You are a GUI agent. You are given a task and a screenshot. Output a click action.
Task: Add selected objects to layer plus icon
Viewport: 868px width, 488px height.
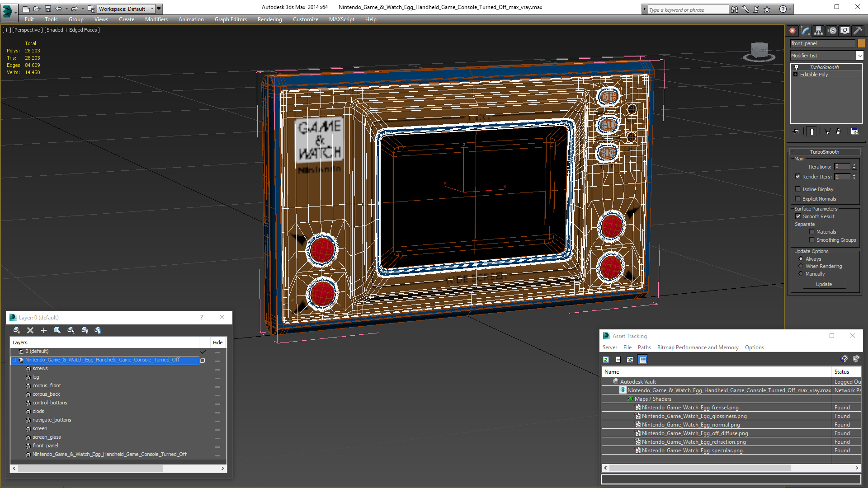44,330
